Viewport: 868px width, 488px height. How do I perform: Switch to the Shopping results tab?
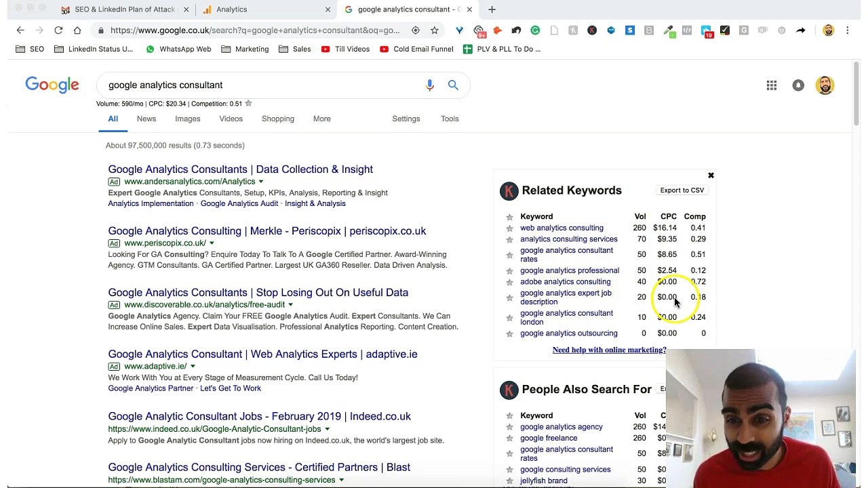click(x=278, y=119)
